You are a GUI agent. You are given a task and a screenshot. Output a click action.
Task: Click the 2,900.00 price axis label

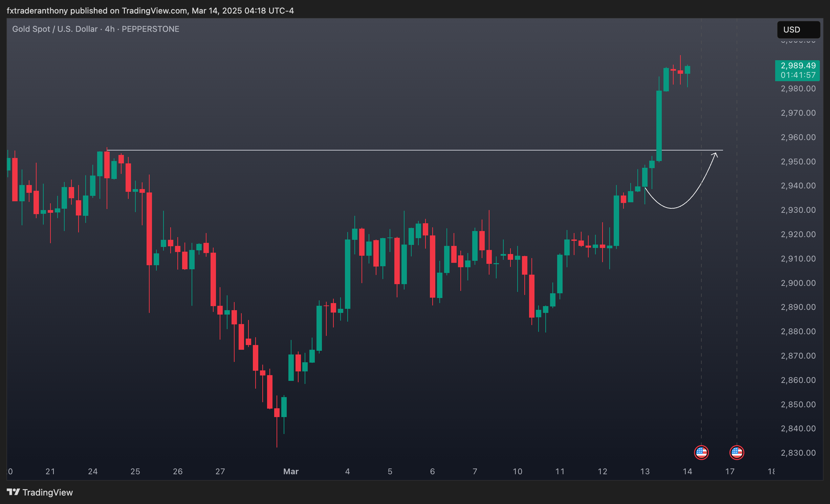[x=798, y=283]
